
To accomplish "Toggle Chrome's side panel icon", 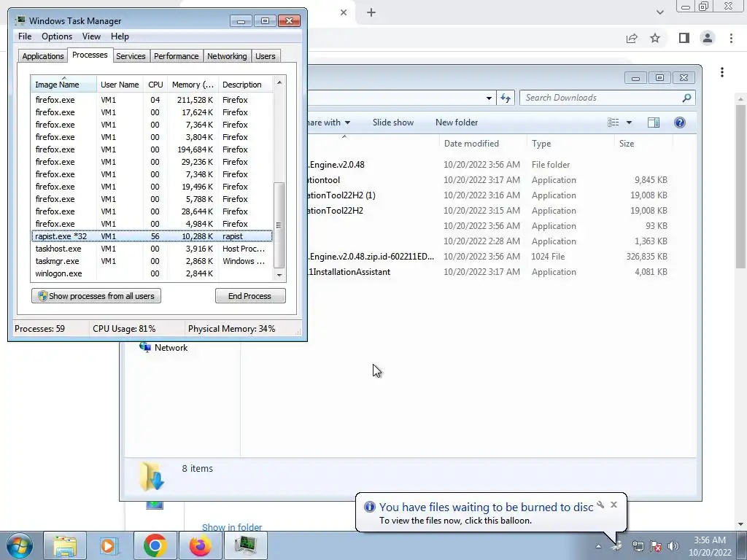I will pos(684,38).
